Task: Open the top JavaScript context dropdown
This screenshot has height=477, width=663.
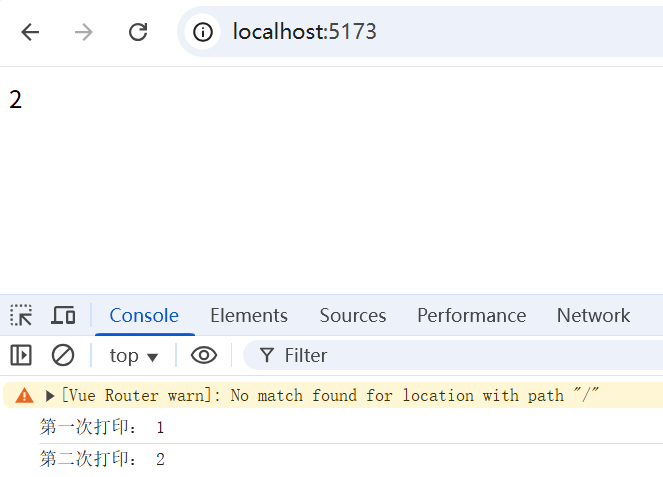Action: (133, 356)
